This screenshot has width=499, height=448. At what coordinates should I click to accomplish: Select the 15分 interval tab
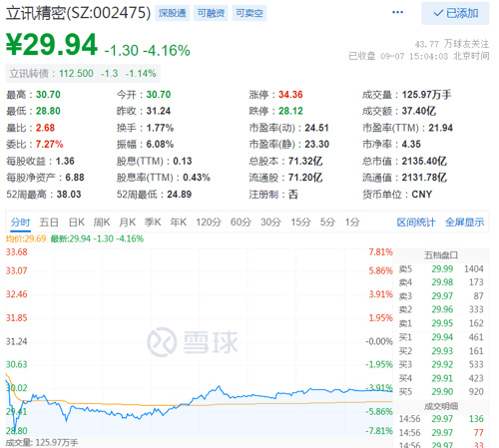coord(301,223)
